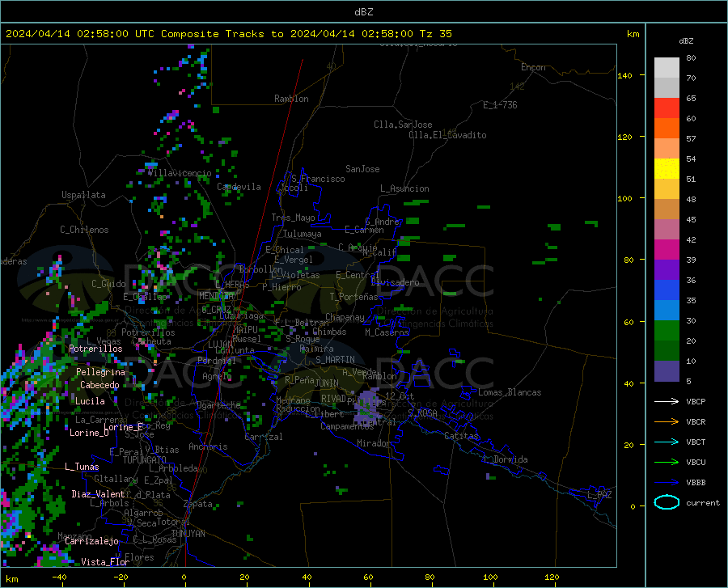Click the Zapata location label
The width and height of the screenshot is (728, 588).
point(198,504)
